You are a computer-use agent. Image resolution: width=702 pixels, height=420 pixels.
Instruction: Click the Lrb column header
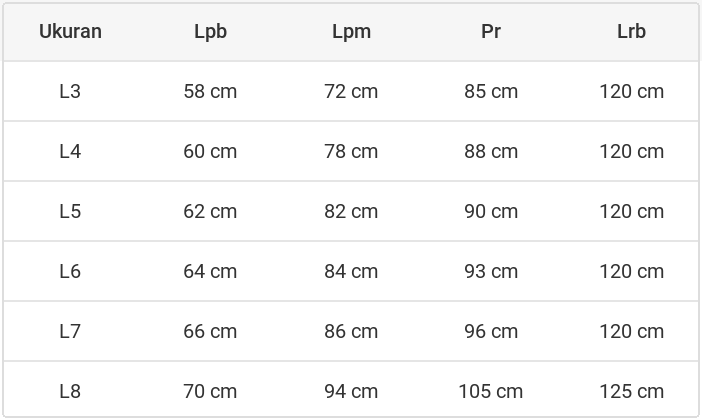631,31
